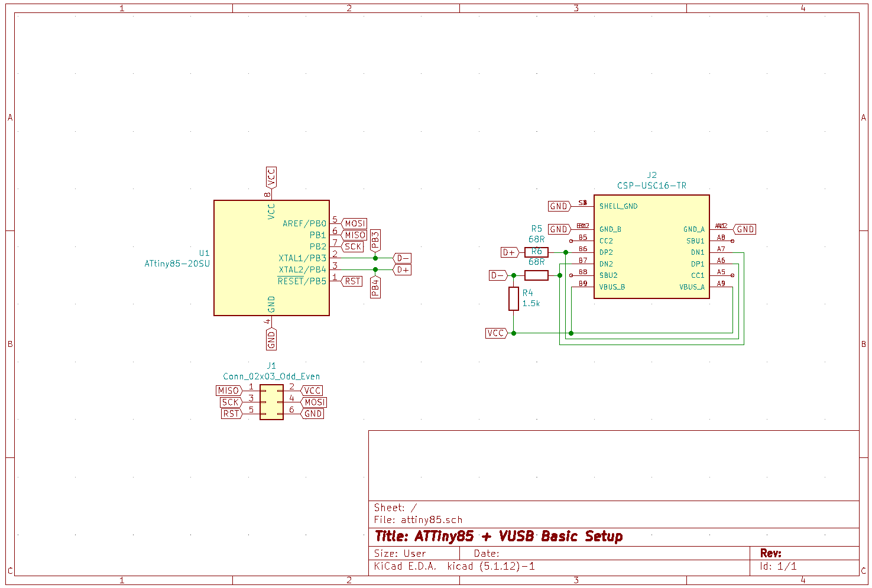Click the D- label right of U1

point(402,258)
